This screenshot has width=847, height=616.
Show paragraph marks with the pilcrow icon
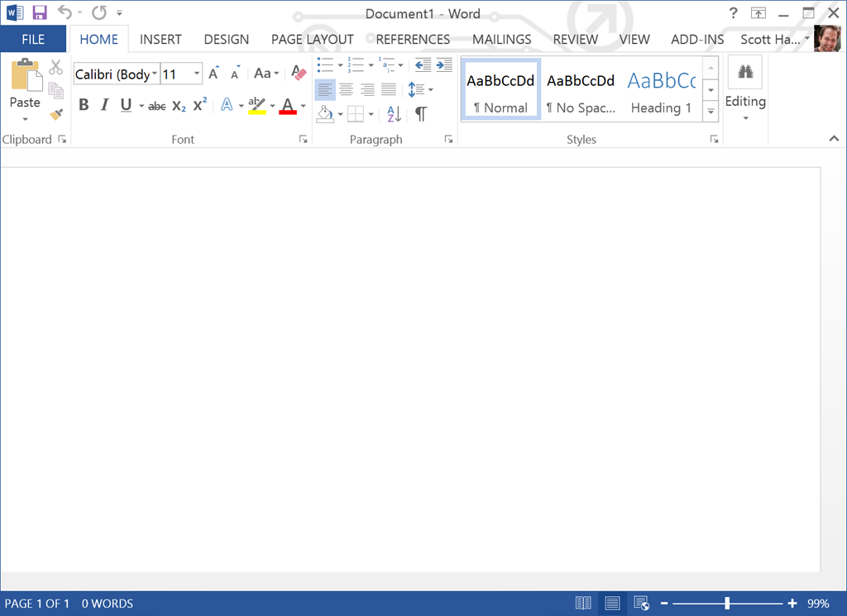pyautogui.click(x=421, y=113)
